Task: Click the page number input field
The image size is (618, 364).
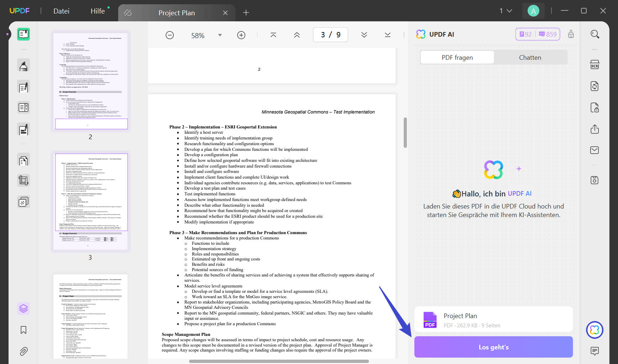Action: [x=330, y=35]
